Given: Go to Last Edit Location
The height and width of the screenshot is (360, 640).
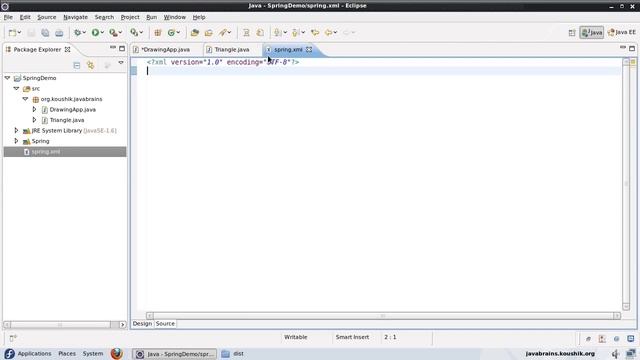Looking at the screenshot, I should [315, 33].
